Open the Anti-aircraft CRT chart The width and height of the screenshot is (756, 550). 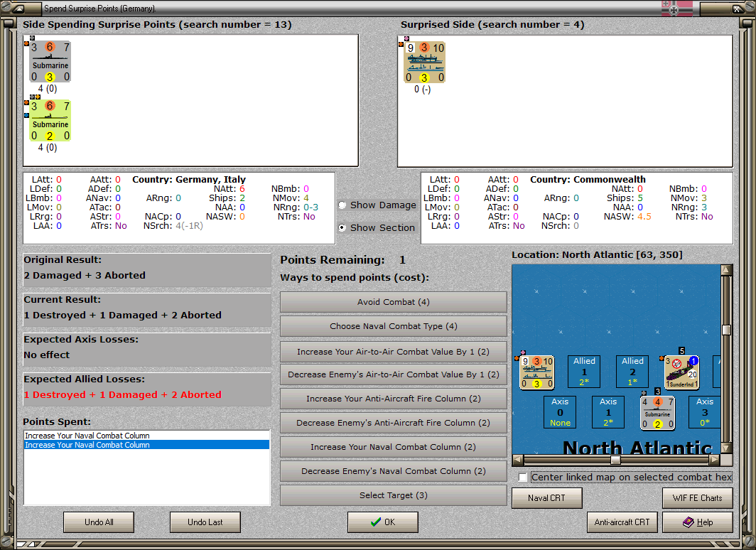(622, 522)
